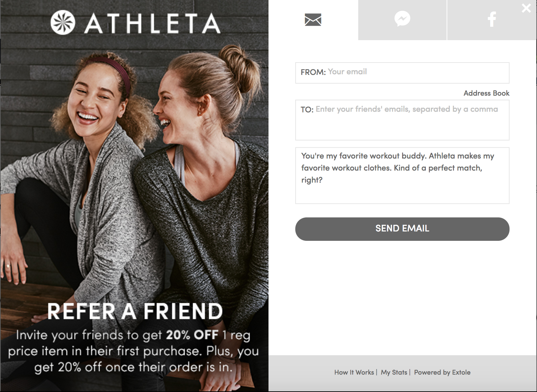
Task: Click the 20% OFF promo text
Action: point(192,335)
